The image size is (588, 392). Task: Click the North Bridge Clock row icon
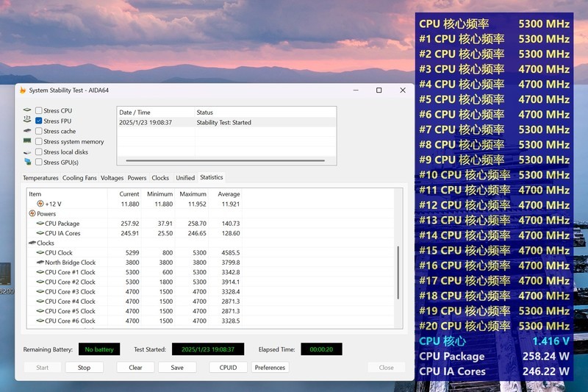(40, 263)
